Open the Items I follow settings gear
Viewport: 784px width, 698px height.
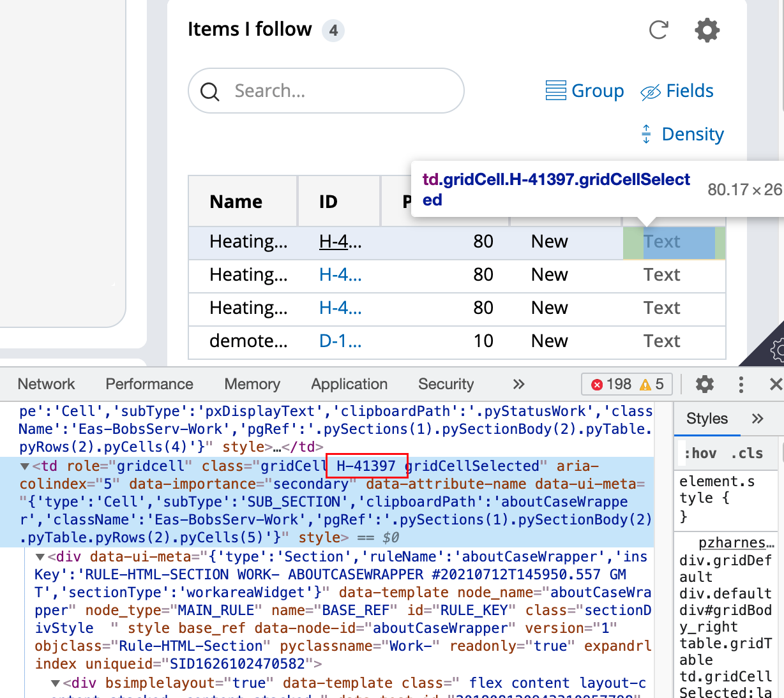707,30
